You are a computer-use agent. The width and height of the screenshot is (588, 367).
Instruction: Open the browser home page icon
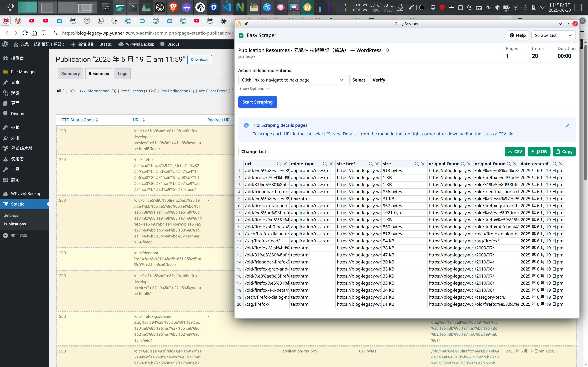[34, 33]
